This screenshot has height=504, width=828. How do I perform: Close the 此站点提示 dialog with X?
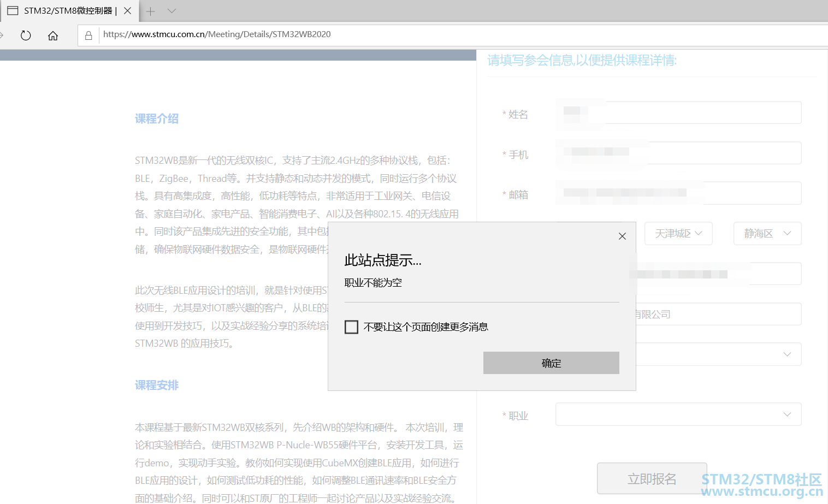[x=622, y=236]
